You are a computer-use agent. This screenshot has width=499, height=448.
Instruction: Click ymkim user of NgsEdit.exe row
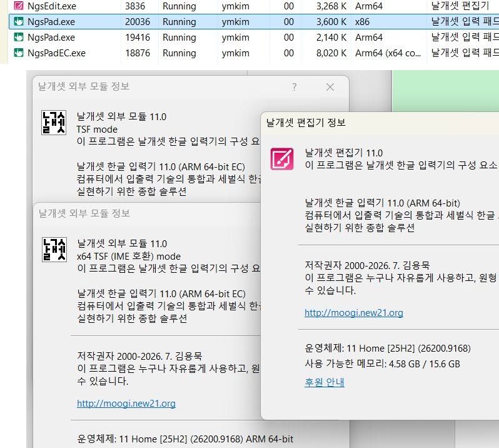pyautogui.click(x=236, y=6)
